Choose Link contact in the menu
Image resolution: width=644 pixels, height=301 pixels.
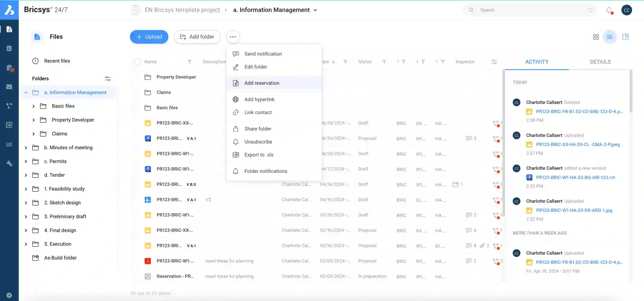click(274, 112)
